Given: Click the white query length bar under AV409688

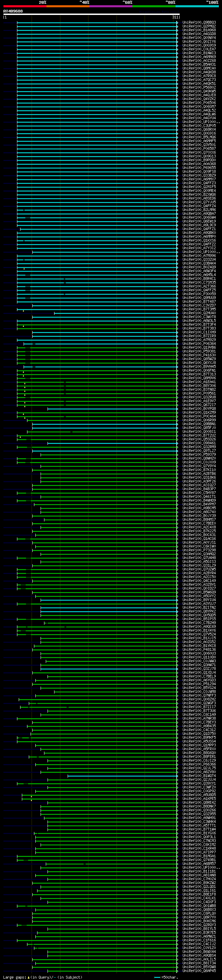Looking at the screenshot, I should tap(92, 14).
